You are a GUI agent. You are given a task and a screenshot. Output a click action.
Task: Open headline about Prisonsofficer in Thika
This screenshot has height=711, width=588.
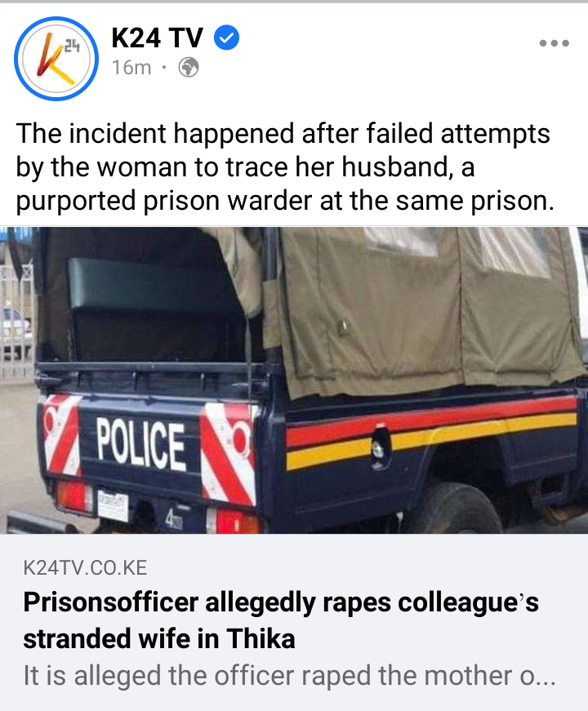(x=281, y=620)
